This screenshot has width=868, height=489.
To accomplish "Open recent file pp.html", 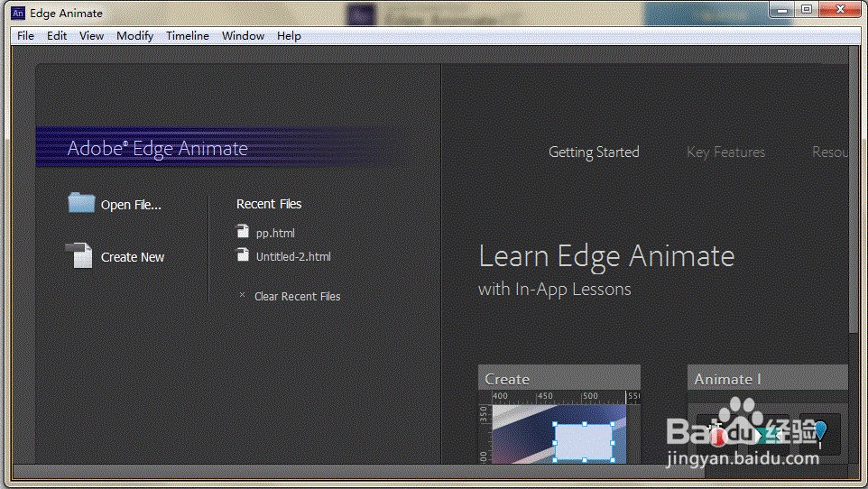I will pos(275,233).
